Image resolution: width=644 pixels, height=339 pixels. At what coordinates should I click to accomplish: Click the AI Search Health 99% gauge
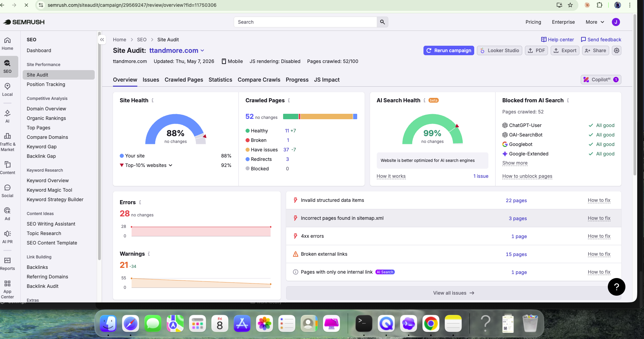click(432, 129)
